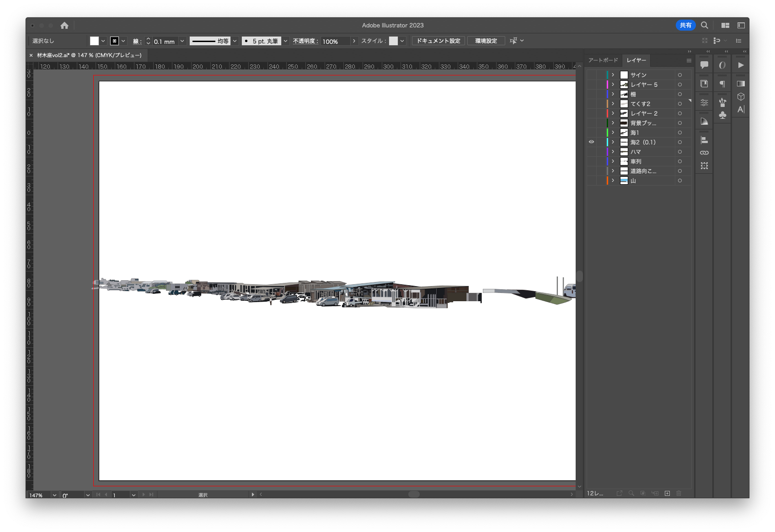Open the Align panel icon

click(704, 140)
